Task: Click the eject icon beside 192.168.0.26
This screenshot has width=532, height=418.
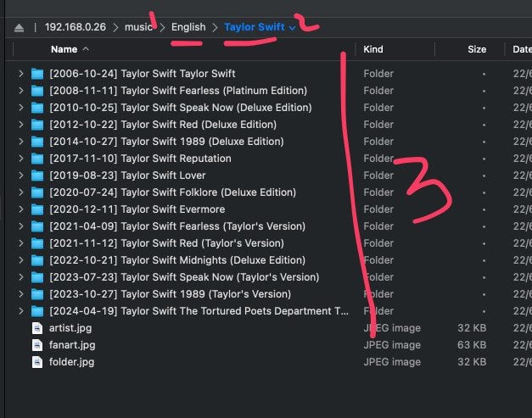Action: pos(19,28)
